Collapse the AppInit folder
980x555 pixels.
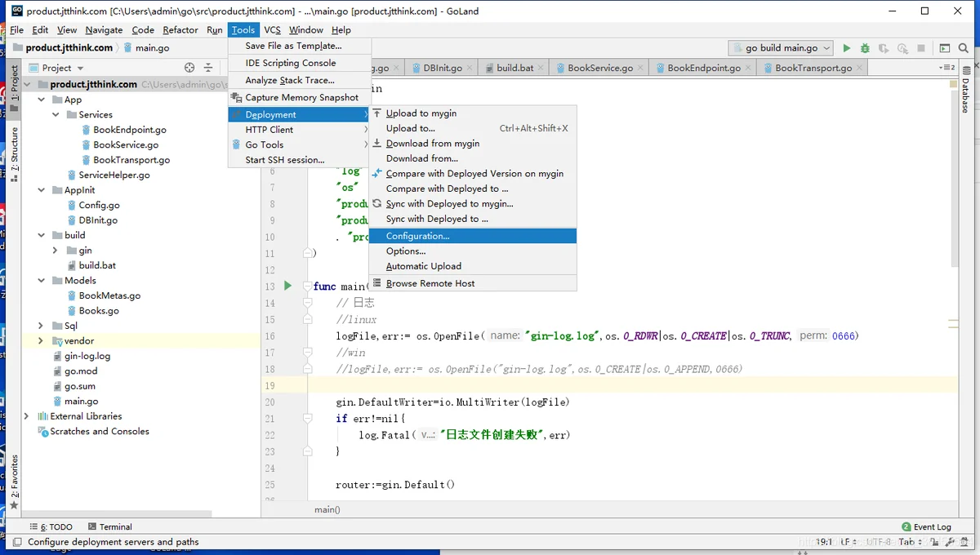click(x=42, y=190)
